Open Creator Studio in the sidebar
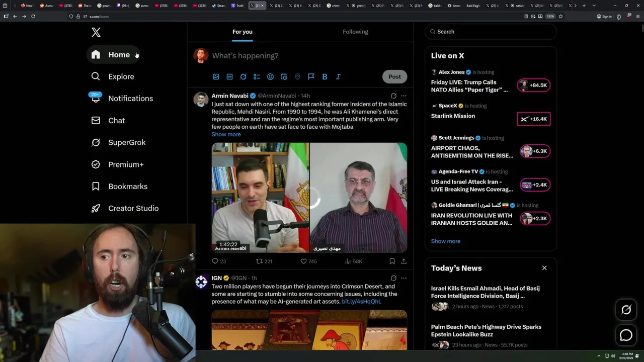644x362 pixels. point(125,208)
